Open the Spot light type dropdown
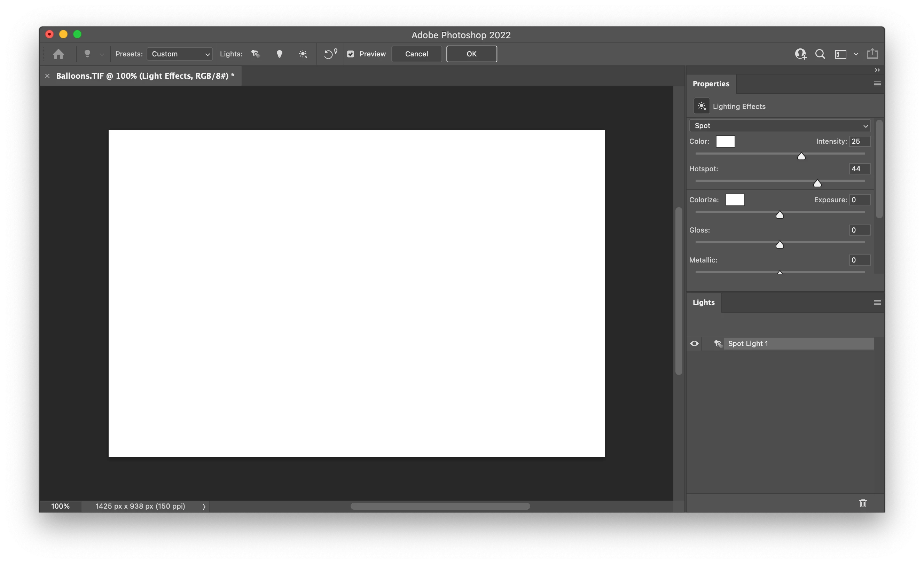The image size is (924, 564). (x=780, y=126)
